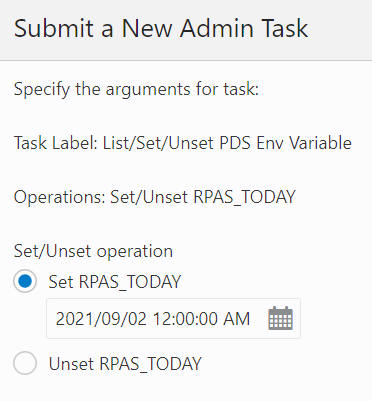Select the Set RPAS_TODAY radio button

coord(25,281)
